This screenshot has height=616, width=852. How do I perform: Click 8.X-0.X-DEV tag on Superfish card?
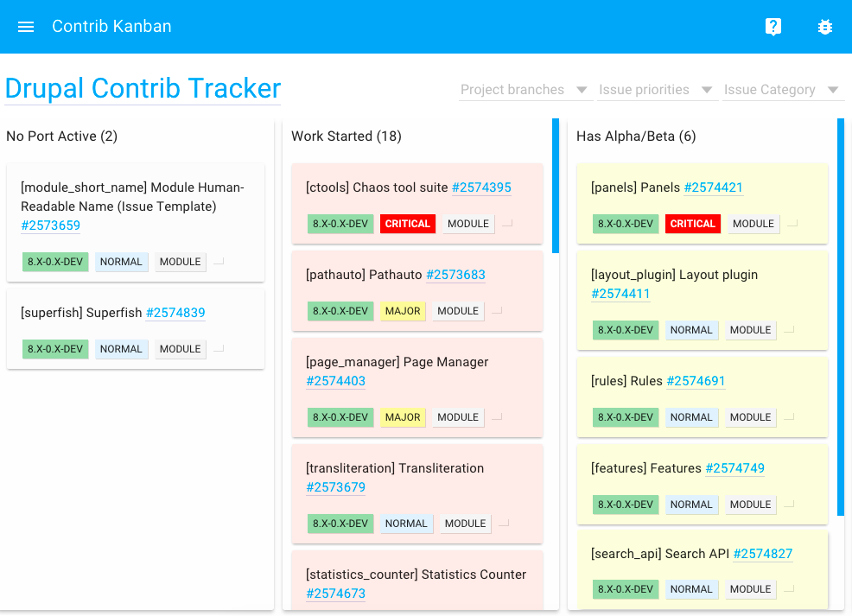pyautogui.click(x=55, y=349)
